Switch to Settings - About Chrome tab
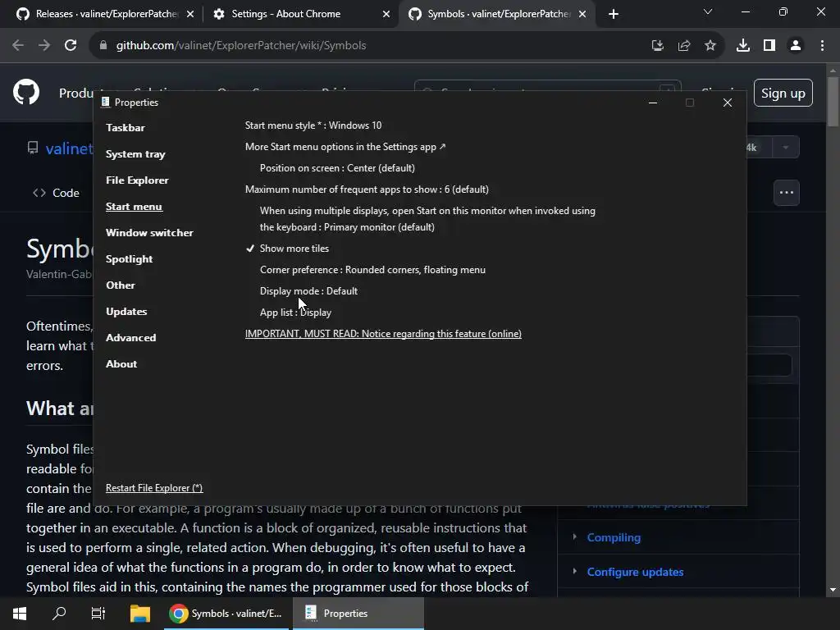 pyautogui.click(x=300, y=14)
